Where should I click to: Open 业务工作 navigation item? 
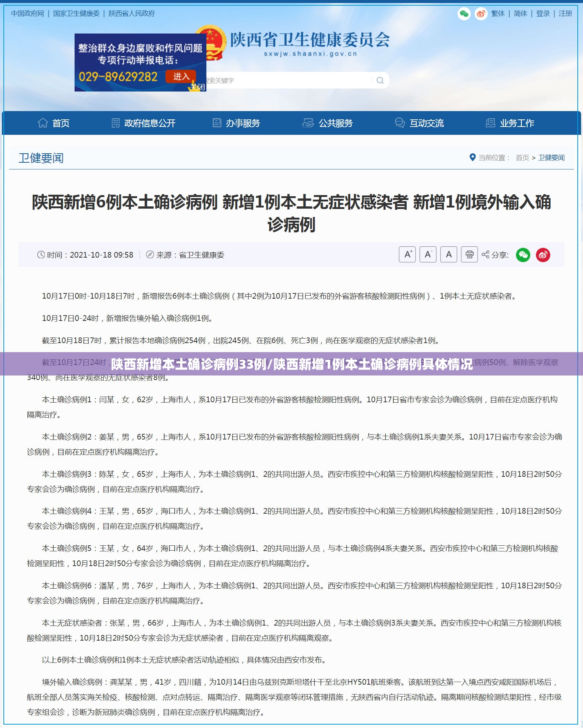pyautogui.click(x=510, y=123)
